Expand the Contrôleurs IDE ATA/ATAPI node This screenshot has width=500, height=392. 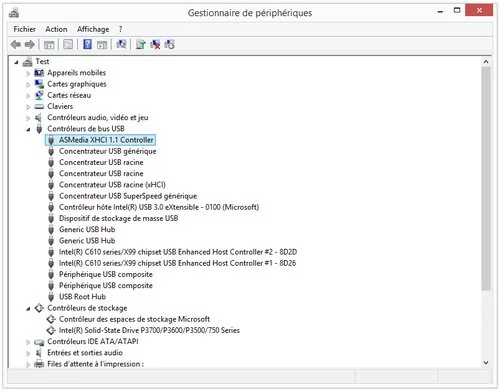pyautogui.click(x=28, y=342)
